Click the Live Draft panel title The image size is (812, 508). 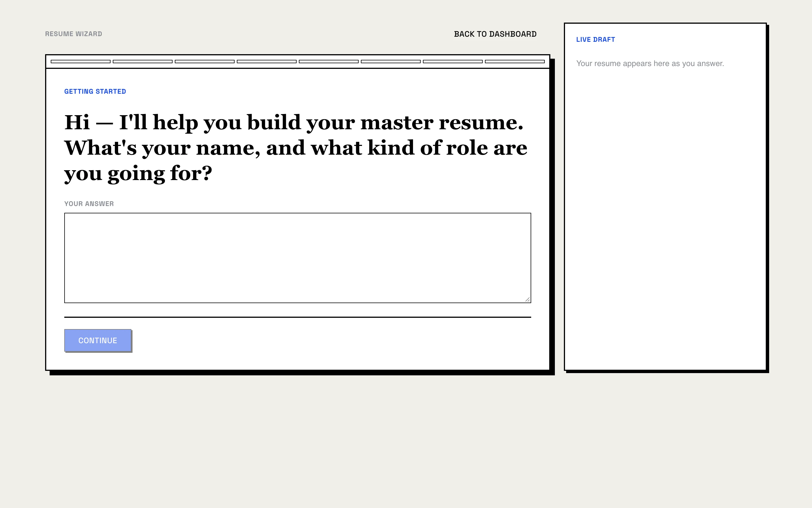click(595, 40)
